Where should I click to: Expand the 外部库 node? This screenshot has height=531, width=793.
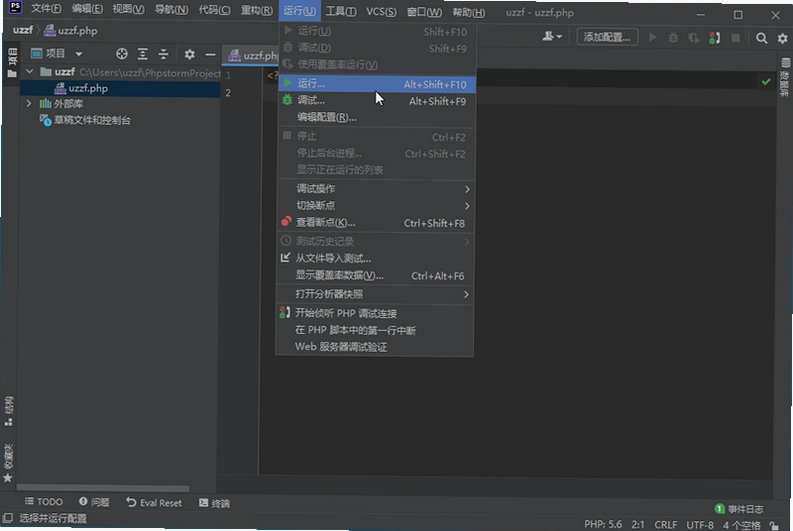click(29, 103)
